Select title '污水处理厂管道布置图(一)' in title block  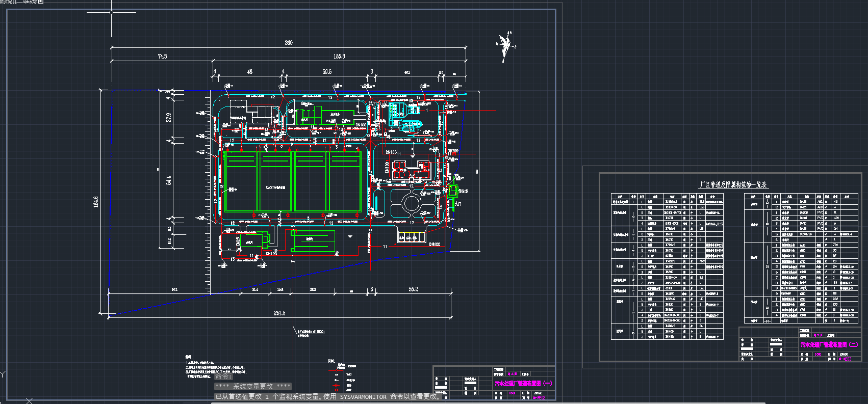point(523,383)
